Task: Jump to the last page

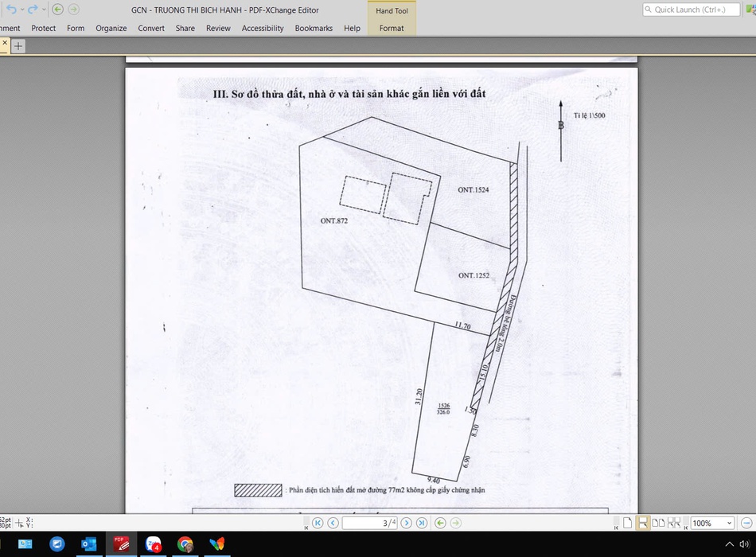Action: coord(422,523)
